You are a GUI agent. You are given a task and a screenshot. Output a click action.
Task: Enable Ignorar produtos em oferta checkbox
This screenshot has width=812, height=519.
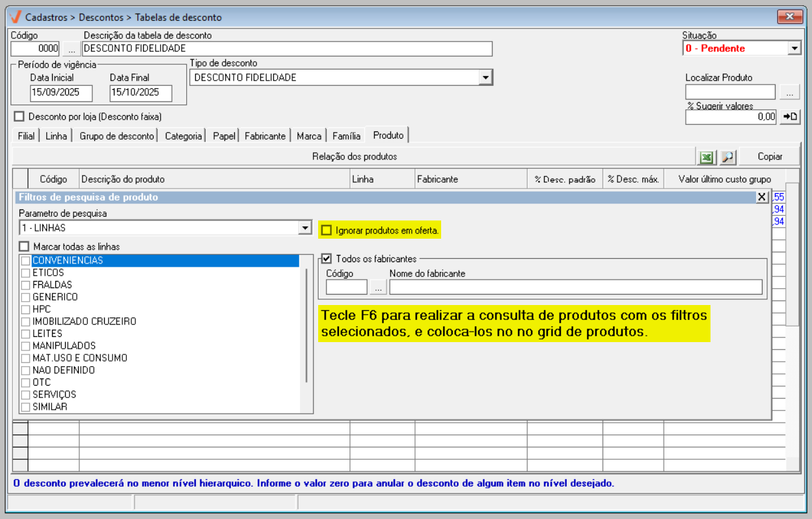click(x=327, y=230)
